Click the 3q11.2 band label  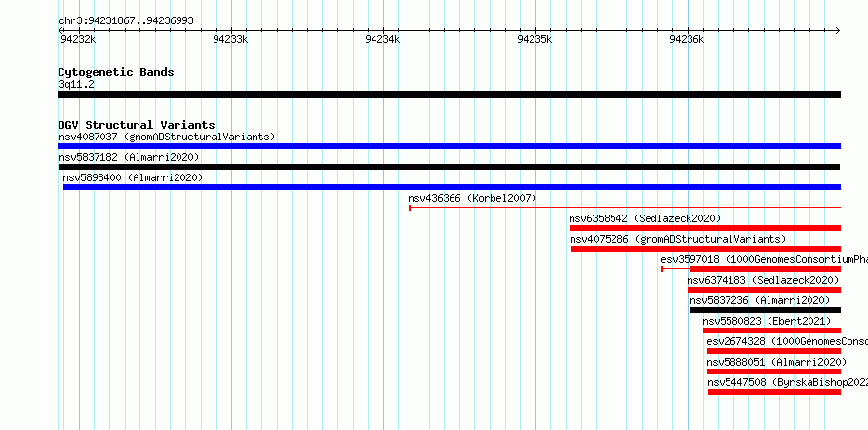(x=76, y=84)
